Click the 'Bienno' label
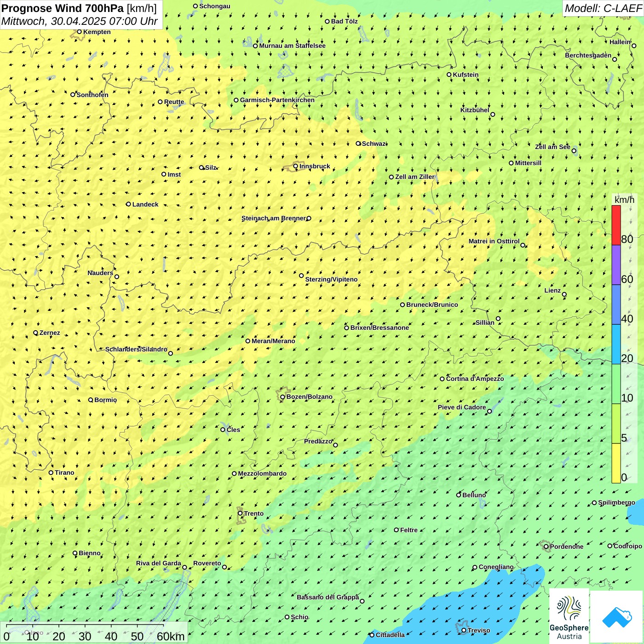Image resolution: width=644 pixels, height=644 pixels. [x=90, y=553]
